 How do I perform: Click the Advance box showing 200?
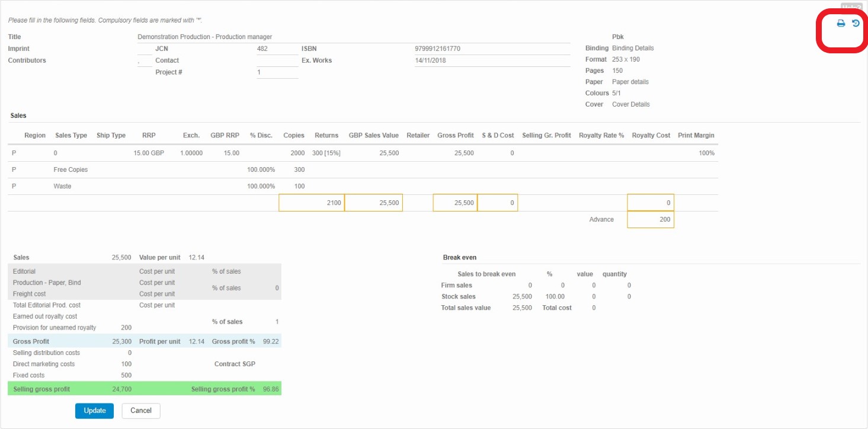coord(650,220)
